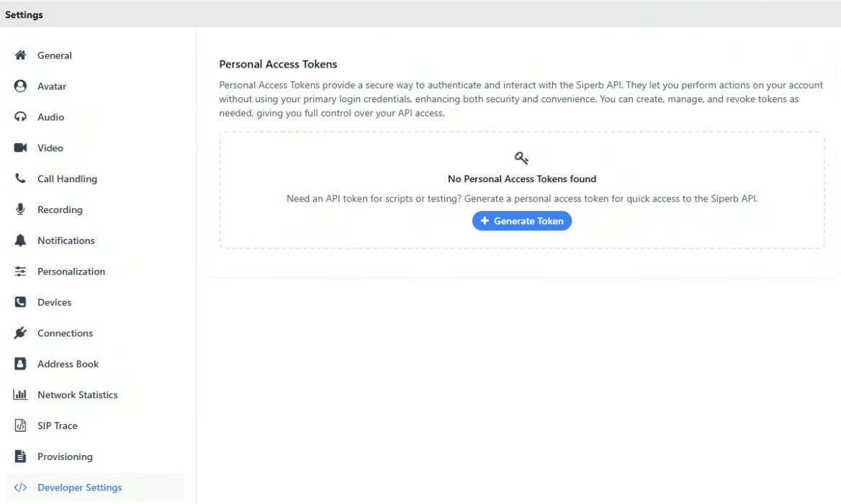Click the Audio headphones icon

click(20, 117)
